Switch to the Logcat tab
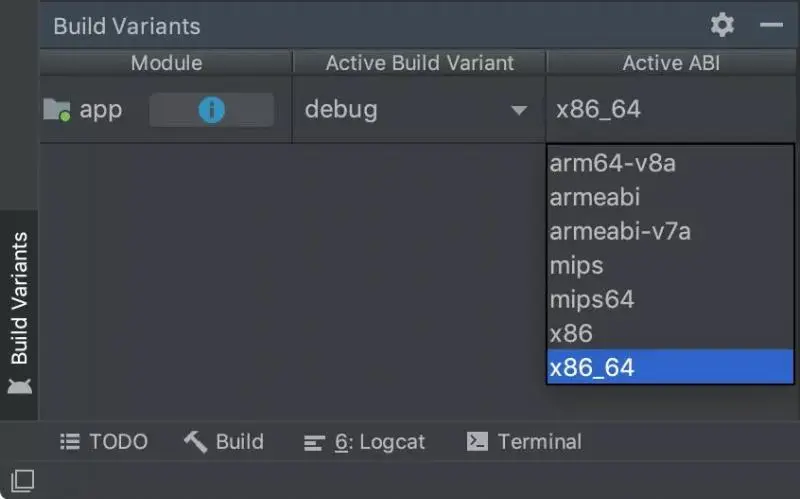The image size is (800, 499). click(x=366, y=441)
